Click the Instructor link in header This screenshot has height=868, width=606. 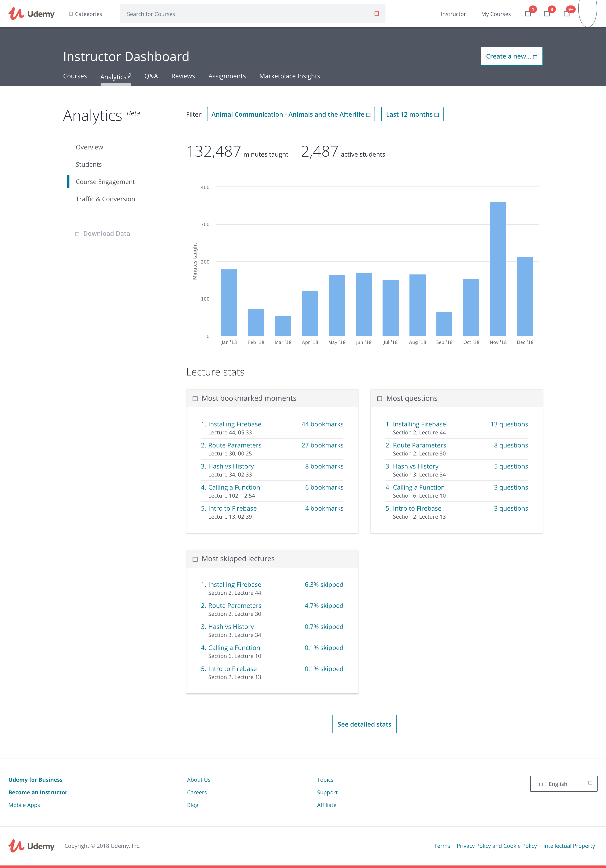(453, 14)
